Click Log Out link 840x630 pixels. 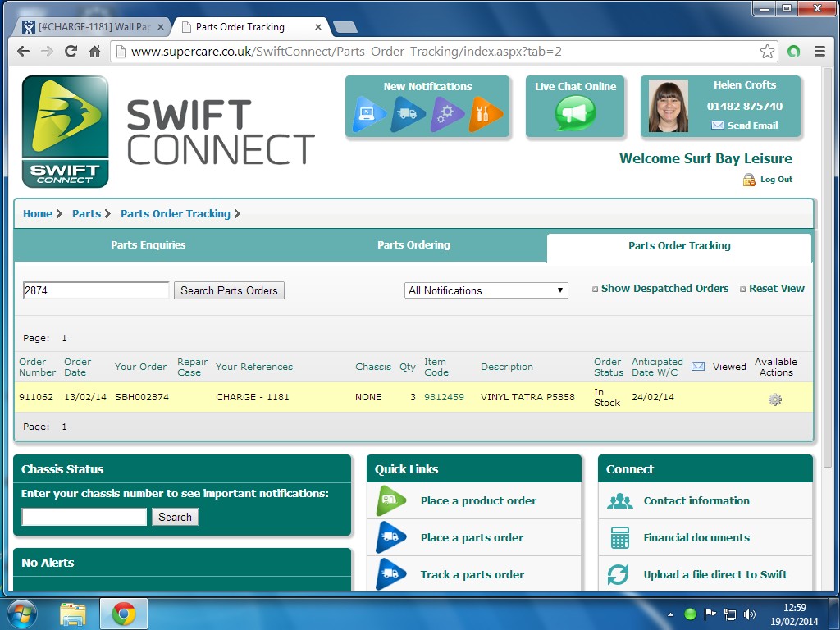(776, 180)
